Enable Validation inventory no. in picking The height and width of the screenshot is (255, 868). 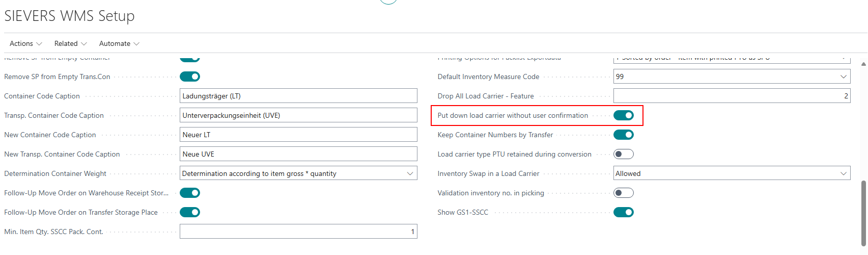pos(624,193)
